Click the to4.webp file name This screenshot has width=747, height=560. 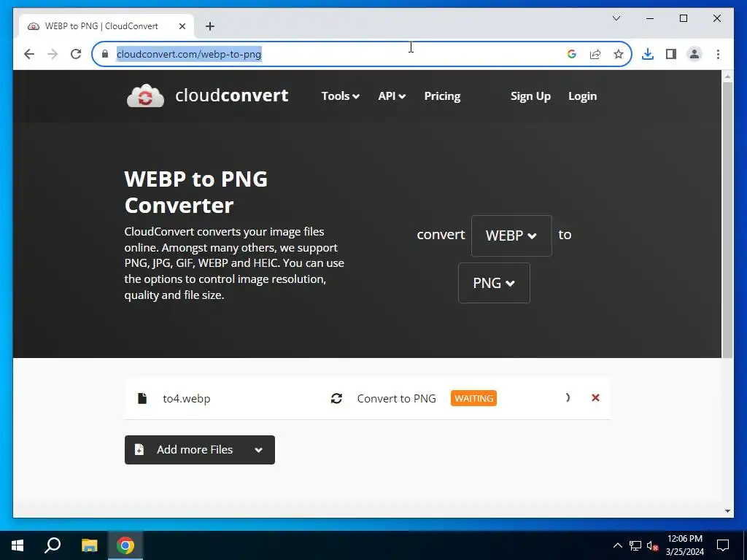click(x=186, y=398)
